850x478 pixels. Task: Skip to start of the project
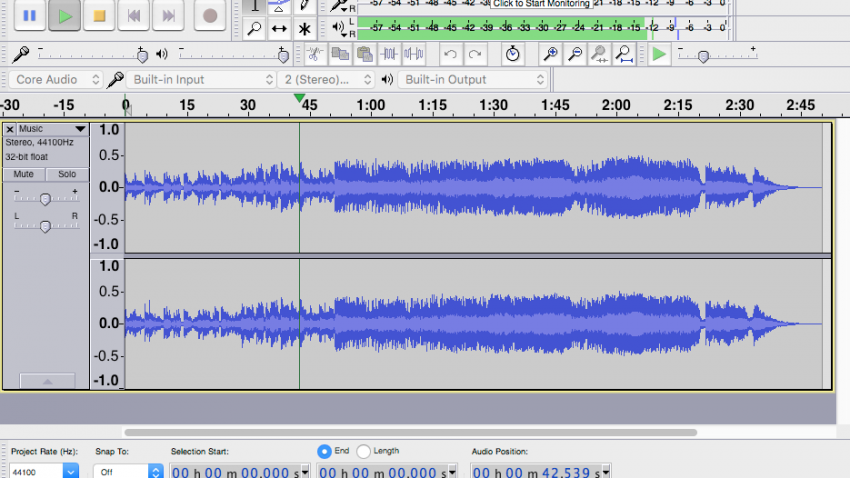tap(134, 16)
